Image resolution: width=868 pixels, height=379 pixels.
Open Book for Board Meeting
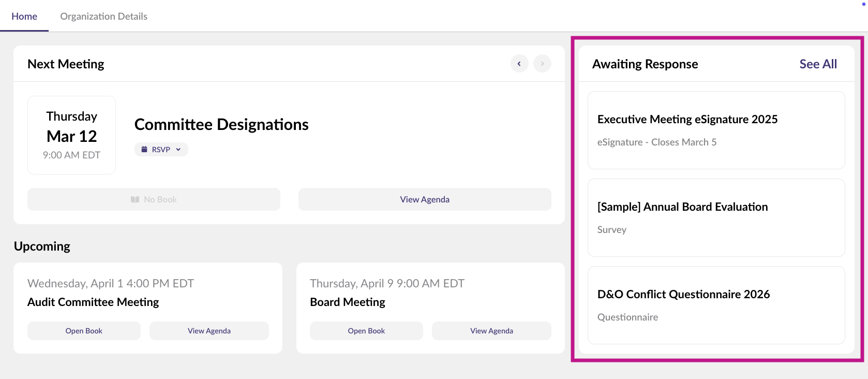[x=366, y=331]
